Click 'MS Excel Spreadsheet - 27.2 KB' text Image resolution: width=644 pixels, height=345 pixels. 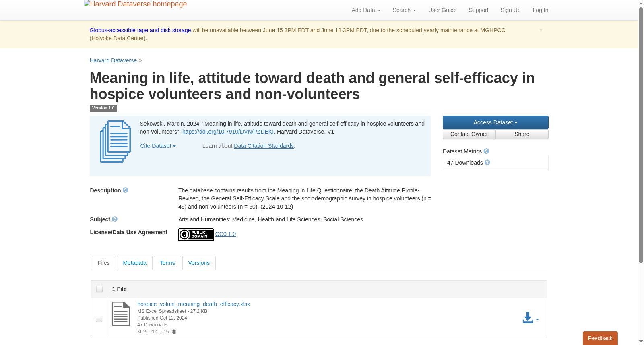172,311
